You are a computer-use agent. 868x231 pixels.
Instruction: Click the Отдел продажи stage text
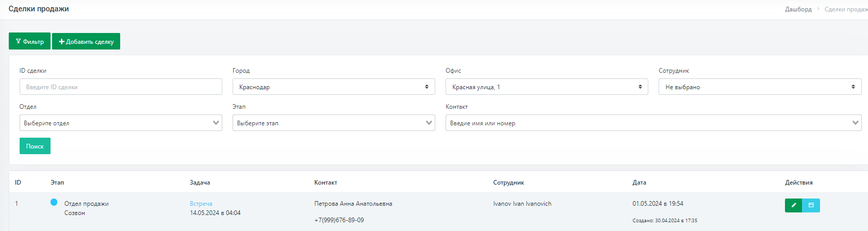coord(87,204)
